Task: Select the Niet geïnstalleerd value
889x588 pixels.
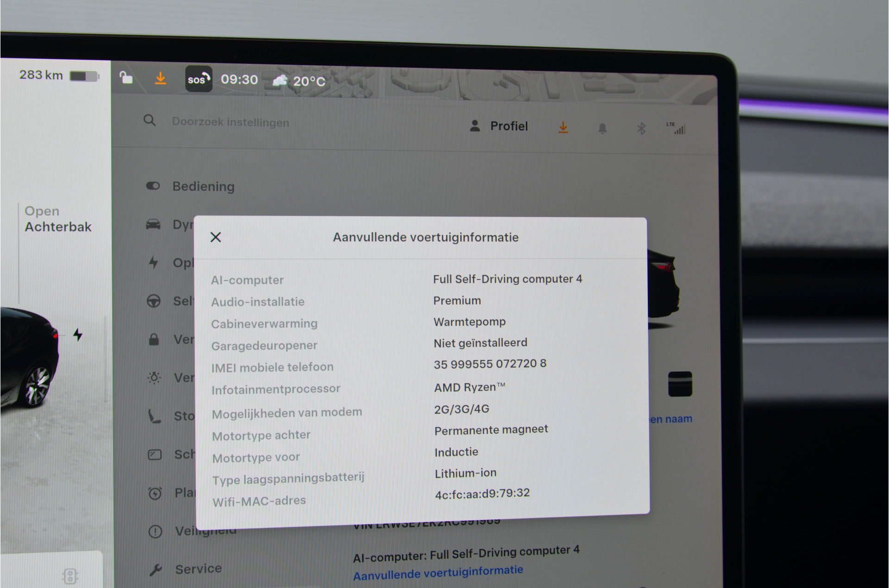Action: click(480, 343)
